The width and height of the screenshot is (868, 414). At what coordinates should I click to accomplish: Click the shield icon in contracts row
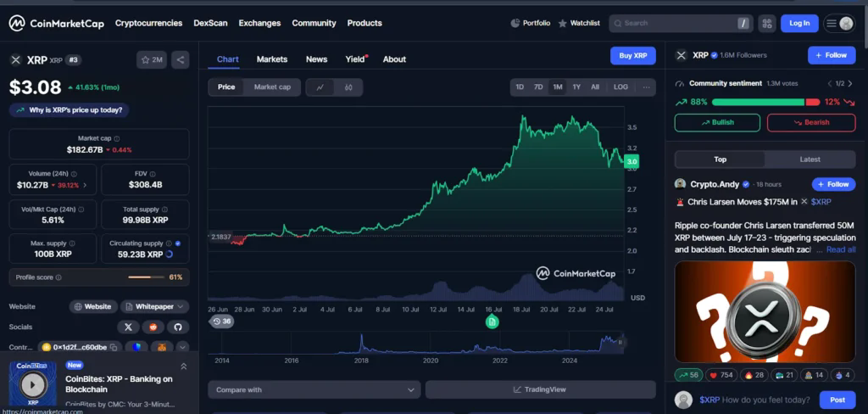click(136, 348)
